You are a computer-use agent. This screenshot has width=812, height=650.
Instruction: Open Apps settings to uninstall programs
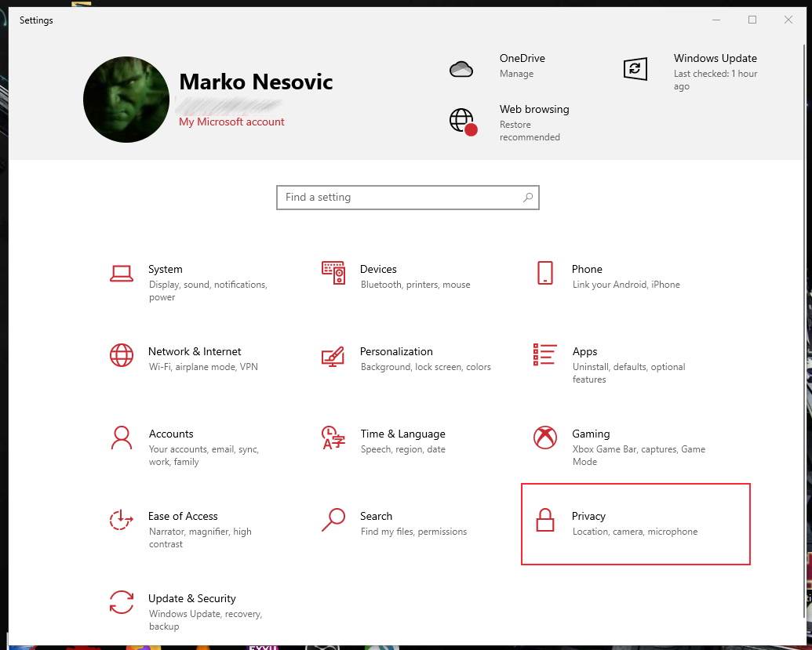tap(584, 351)
